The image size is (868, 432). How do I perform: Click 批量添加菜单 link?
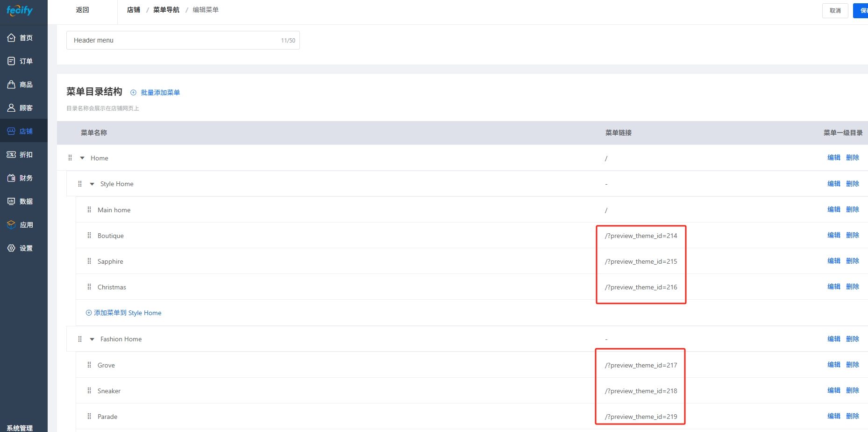pos(160,93)
